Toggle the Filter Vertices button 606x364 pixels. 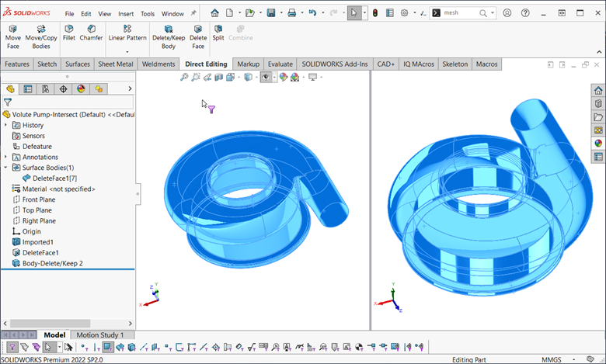[x=84, y=347]
